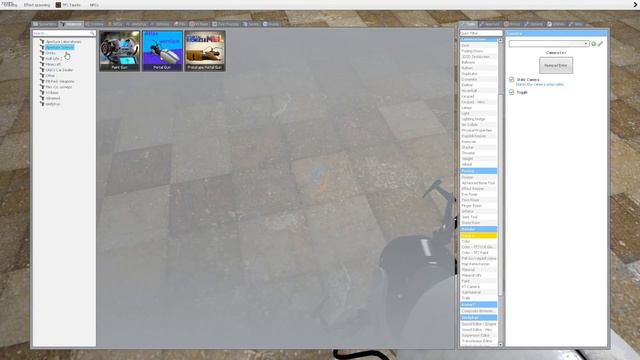This screenshot has width=640, height=360.
Task: Select the Camera tool highlighted in yellow
Action: pos(478,236)
